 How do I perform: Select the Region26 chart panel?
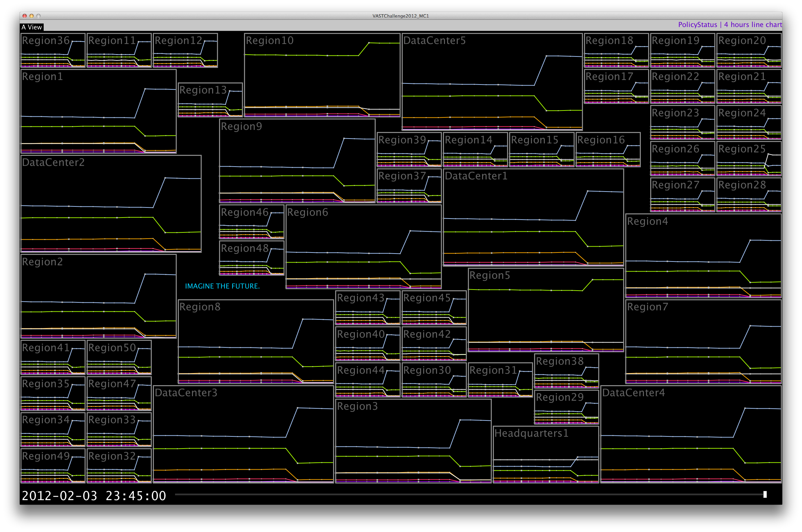point(683,159)
